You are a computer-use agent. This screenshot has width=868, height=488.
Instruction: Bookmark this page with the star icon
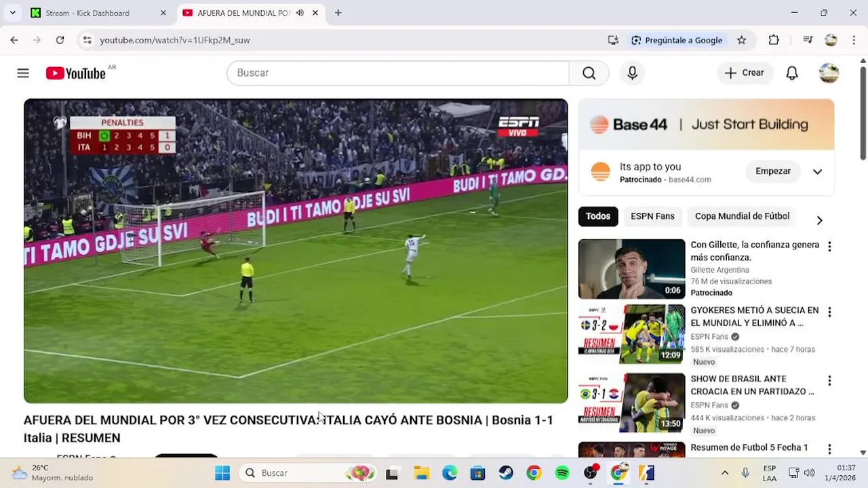pyautogui.click(x=741, y=40)
